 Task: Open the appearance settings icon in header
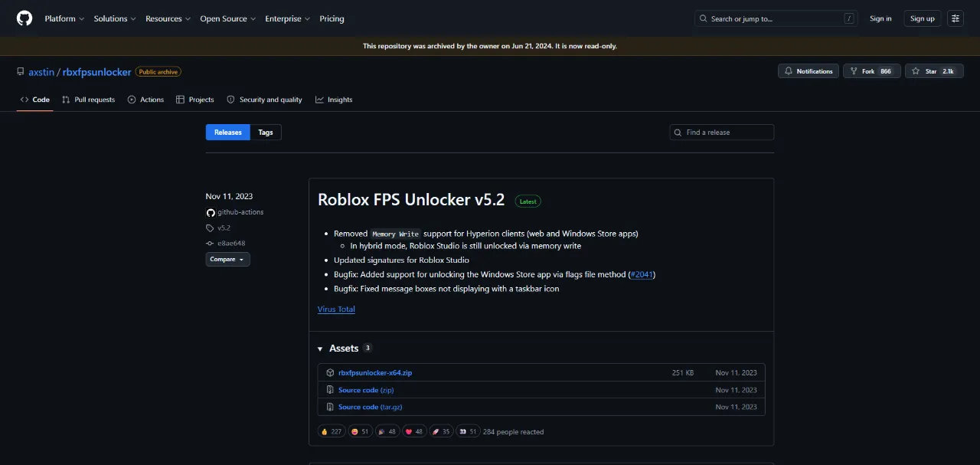coord(955,18)
